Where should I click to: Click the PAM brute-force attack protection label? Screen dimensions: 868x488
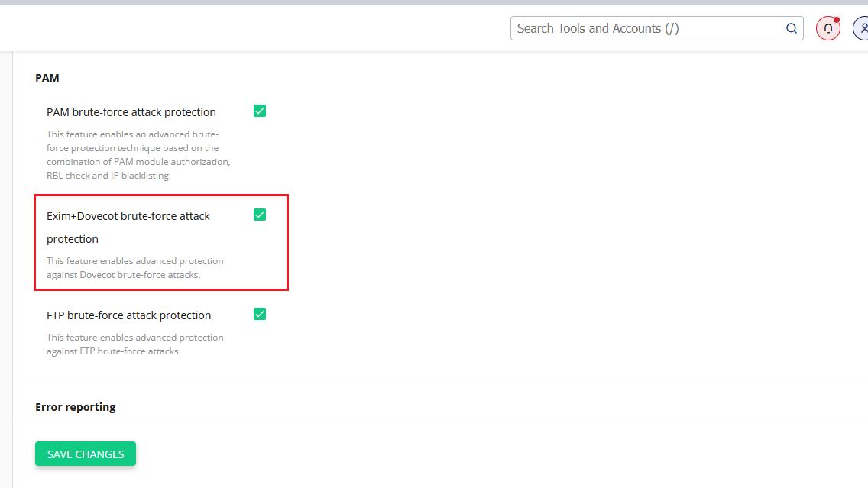pyautogui.click(x=131, y=112)
